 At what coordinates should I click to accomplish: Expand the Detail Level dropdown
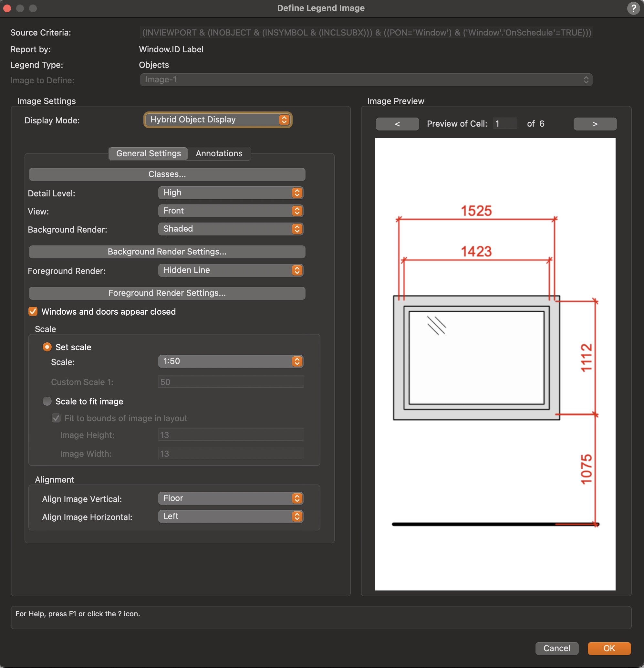(x=230, y=193)
